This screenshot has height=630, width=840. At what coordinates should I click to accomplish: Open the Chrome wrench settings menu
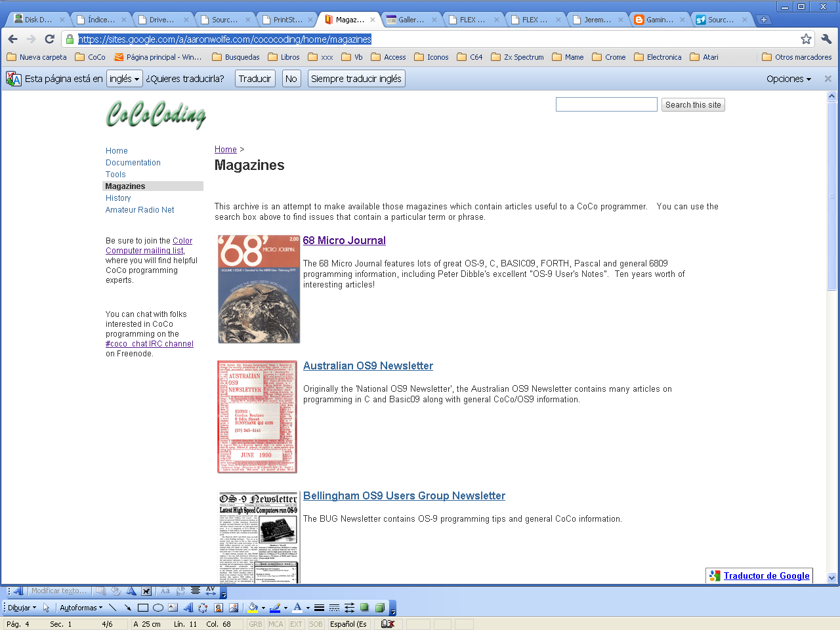point(826,39)
